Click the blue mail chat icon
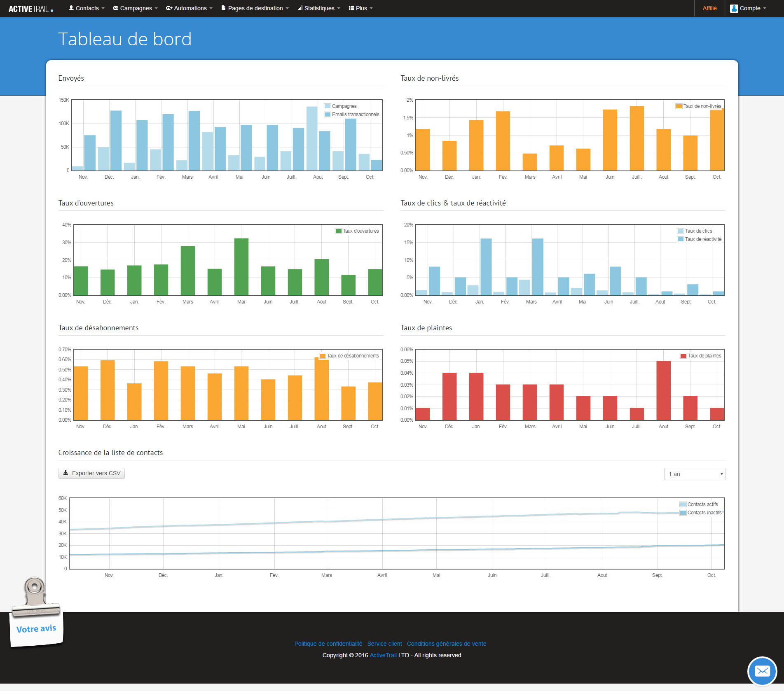Viewport: 784px width, 691px height. pyautogui.click(x=762, y=671)
